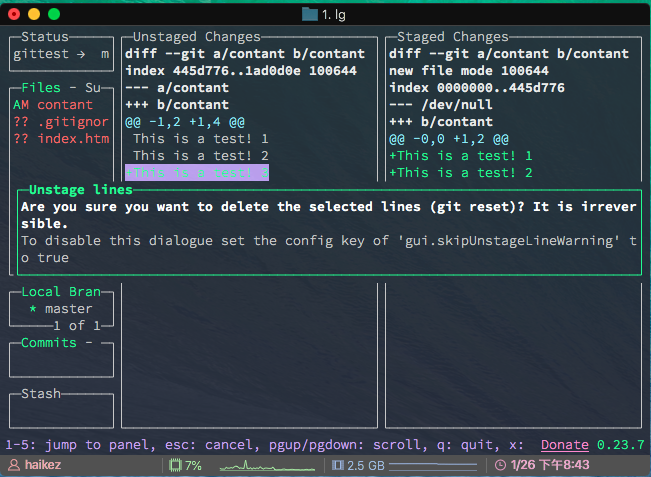Click the clock icon in status bar
This screenshot has width=651, height=477.
click(500, 465)
